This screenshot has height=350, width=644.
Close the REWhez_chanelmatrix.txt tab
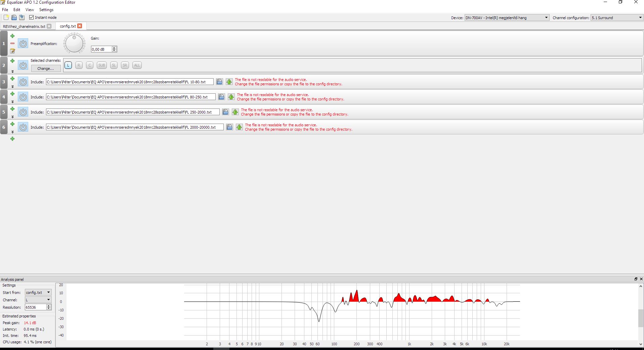tap(49, 26)
